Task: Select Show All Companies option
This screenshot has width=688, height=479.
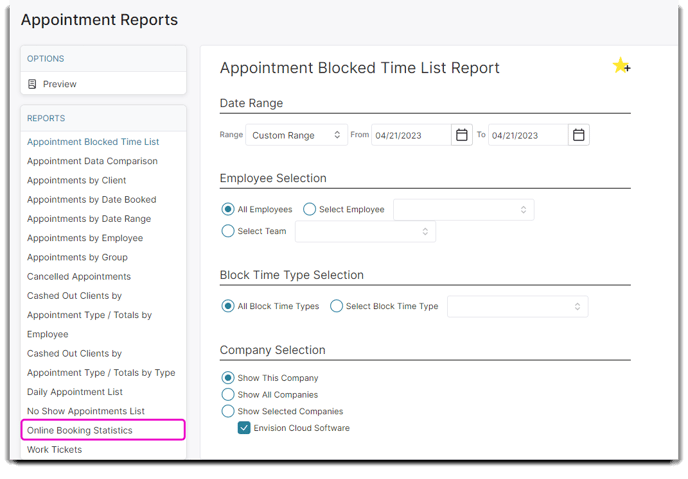Action: point(228,394)
